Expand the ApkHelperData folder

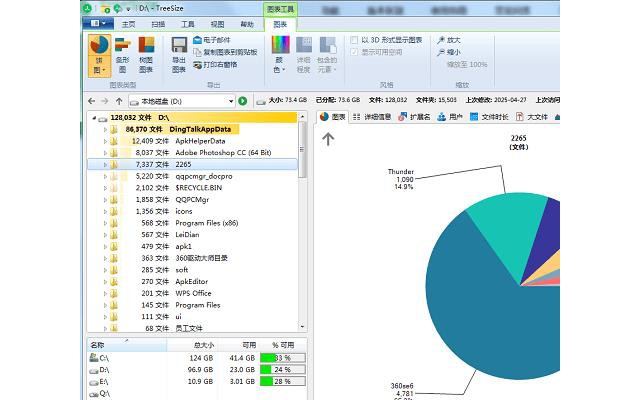105,141
